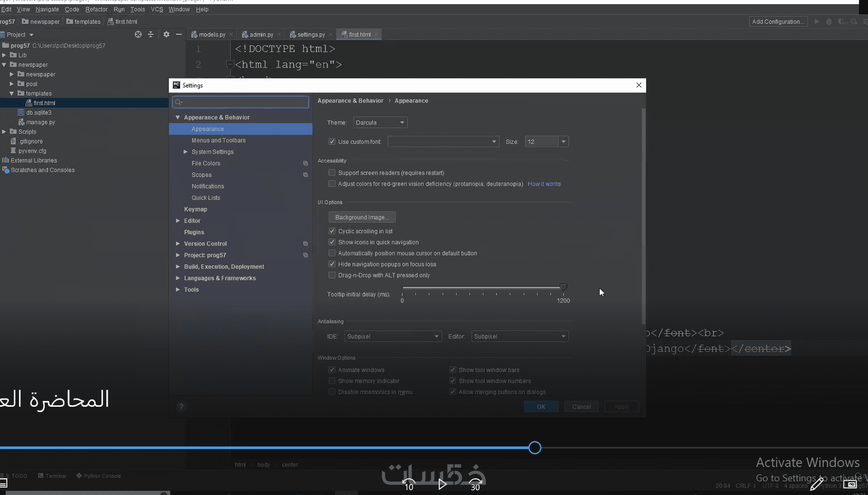Open the Python Console tool window
This screenshot has height=495, width=868.
point(99,476)
